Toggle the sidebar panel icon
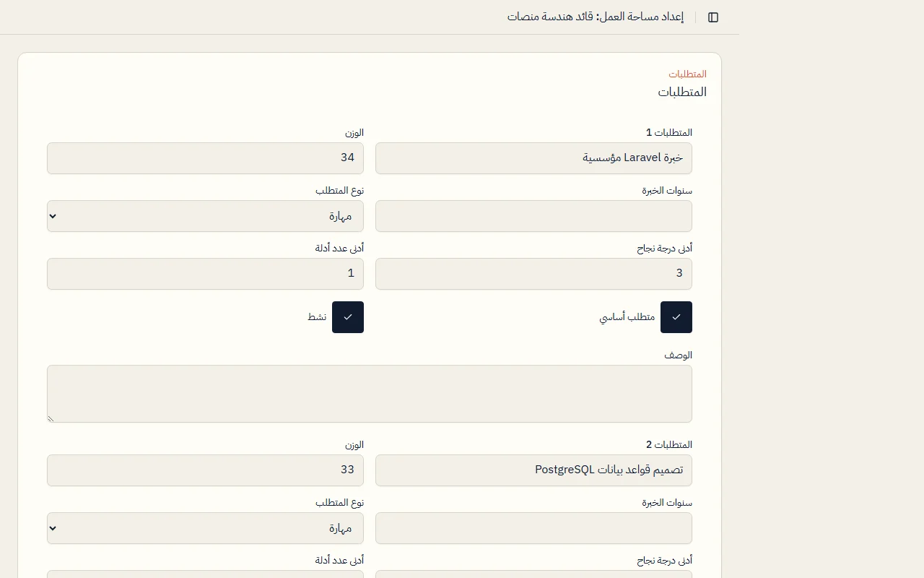This screenshot has width=924, height=578. pyautogui.click(x=713, y=17)
